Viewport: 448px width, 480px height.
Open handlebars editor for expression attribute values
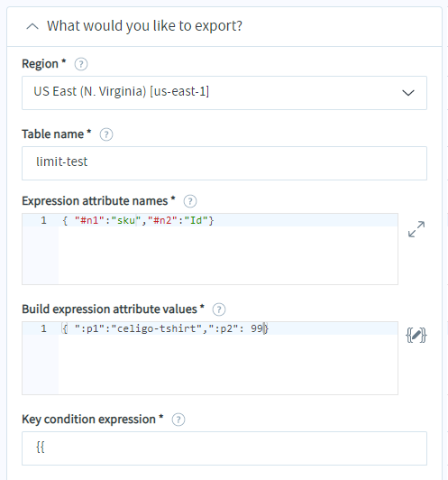coord(416,336)
